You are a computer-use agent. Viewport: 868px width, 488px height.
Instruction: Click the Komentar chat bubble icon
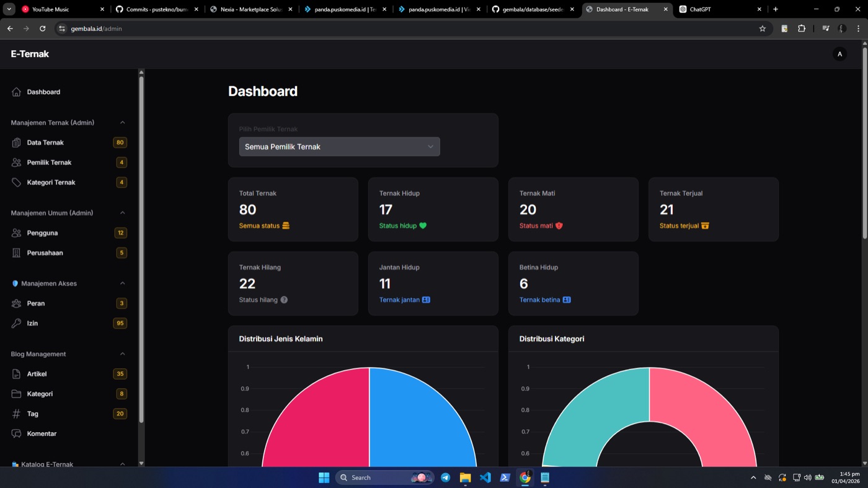tap(16, 433)
